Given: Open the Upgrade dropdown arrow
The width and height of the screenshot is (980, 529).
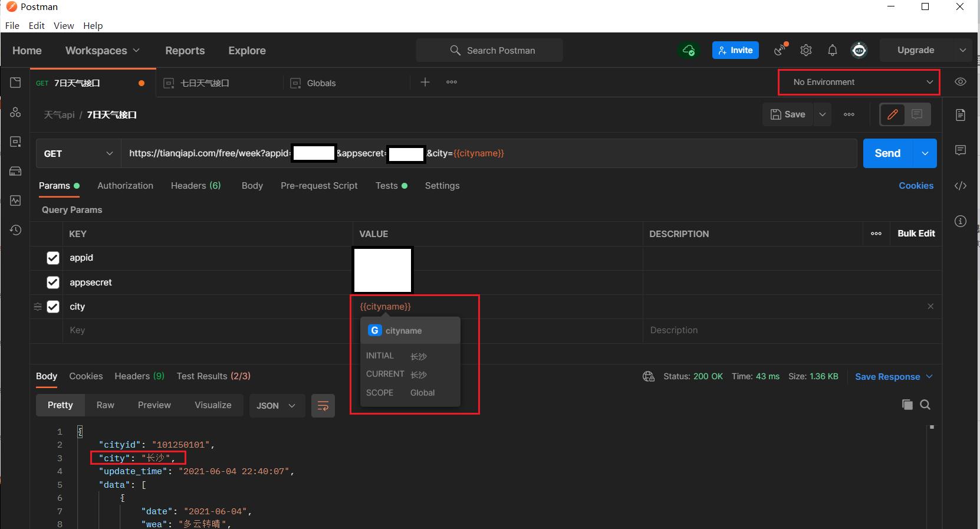Looking at the screenshot, I should tap(963, 50).
